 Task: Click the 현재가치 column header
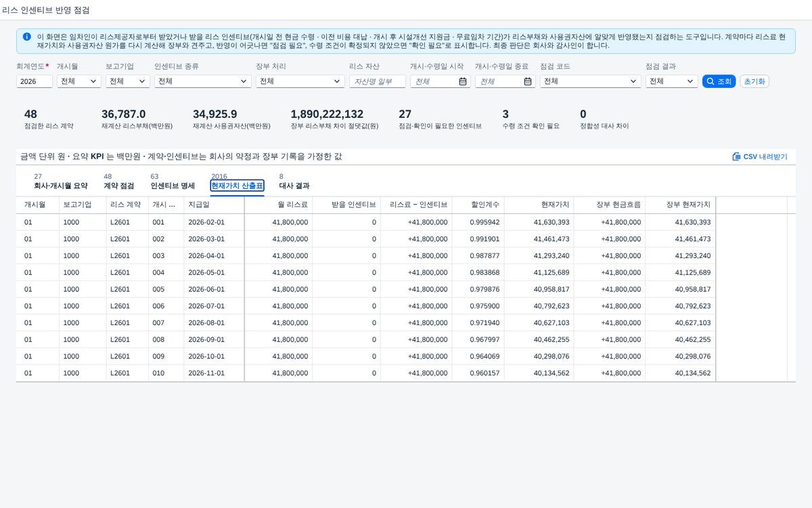pos(539,205)
